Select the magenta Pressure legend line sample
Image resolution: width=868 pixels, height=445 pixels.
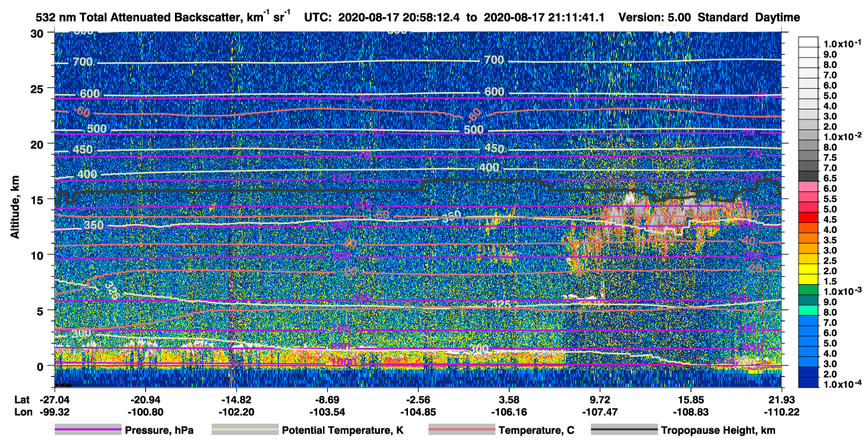tap(87, 430)
